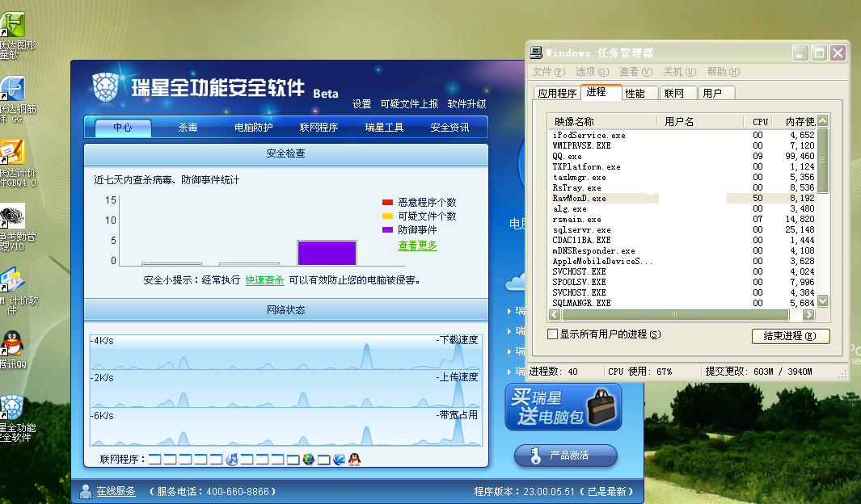Select the RsTray.exe process row

684,187
